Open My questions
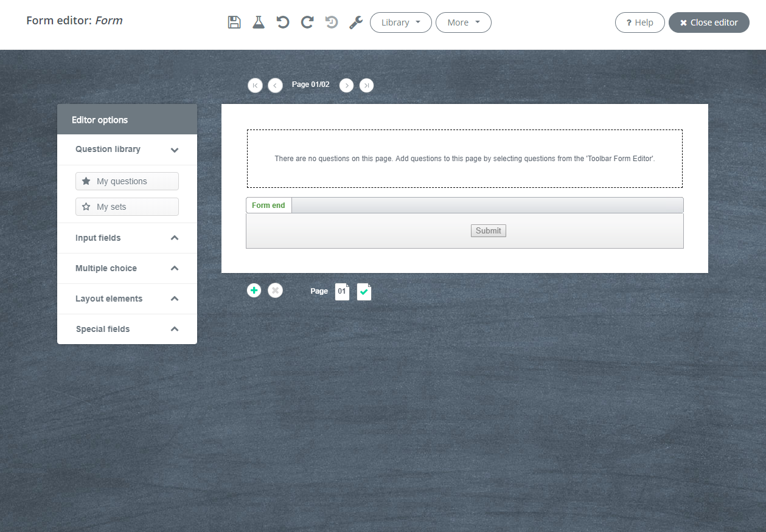The height and width of the screenshot is (532, 766). (127, 181)
